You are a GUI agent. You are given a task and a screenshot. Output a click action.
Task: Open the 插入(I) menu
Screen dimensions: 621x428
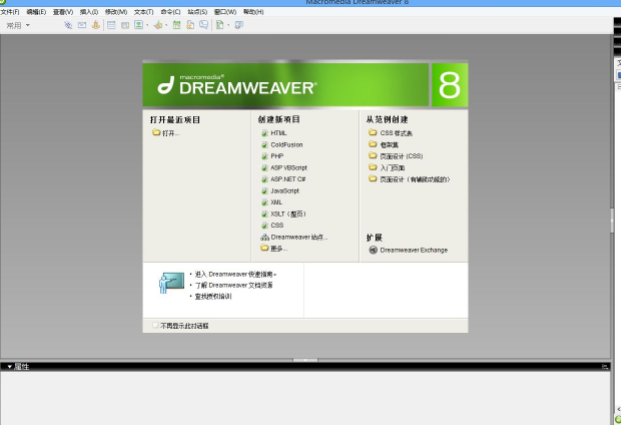(89, 12)
